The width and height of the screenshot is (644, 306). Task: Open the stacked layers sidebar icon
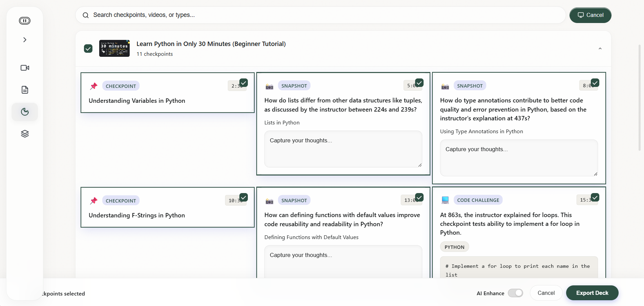click(25, 134)
